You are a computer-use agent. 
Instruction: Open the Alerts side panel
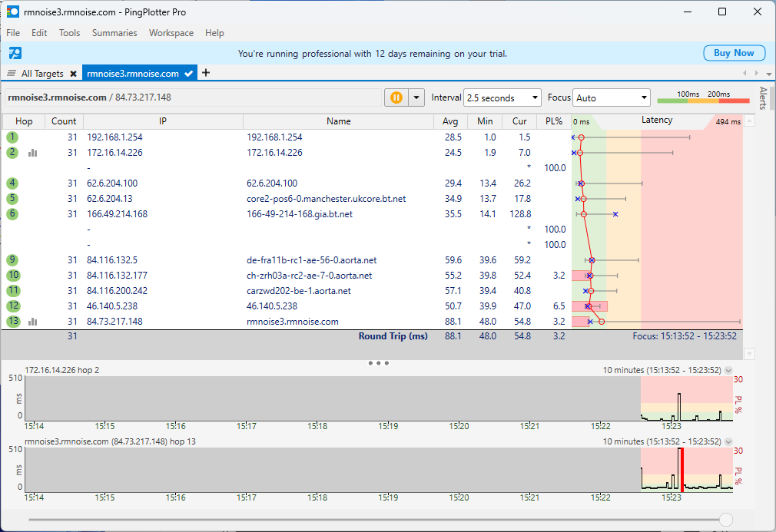pos(763,98)
